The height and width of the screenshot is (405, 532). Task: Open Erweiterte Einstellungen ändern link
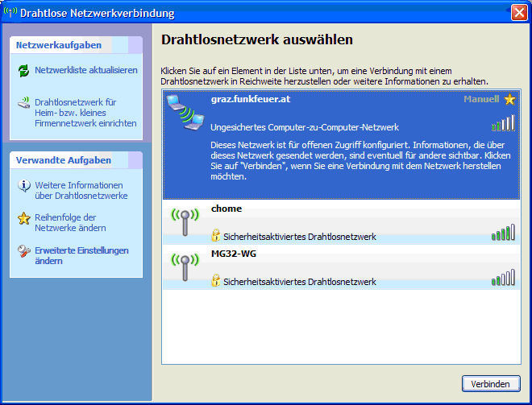tap(81, 256)
